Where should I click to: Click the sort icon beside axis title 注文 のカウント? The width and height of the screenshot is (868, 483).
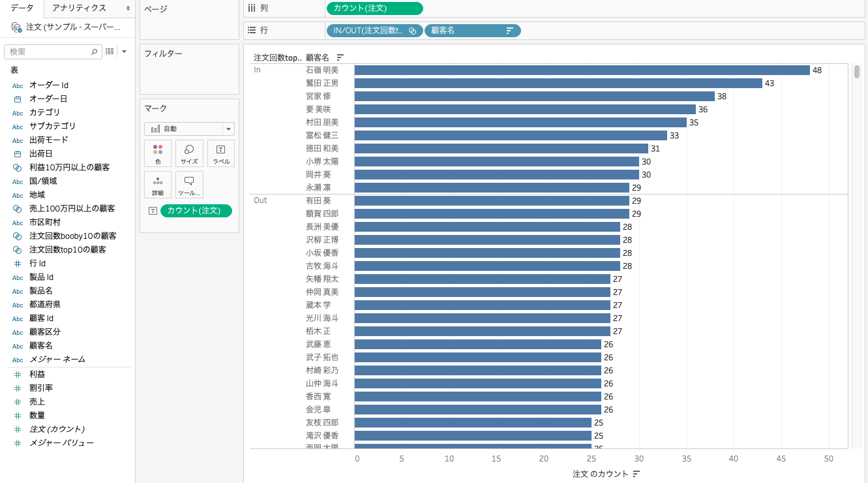coord(636,473)
